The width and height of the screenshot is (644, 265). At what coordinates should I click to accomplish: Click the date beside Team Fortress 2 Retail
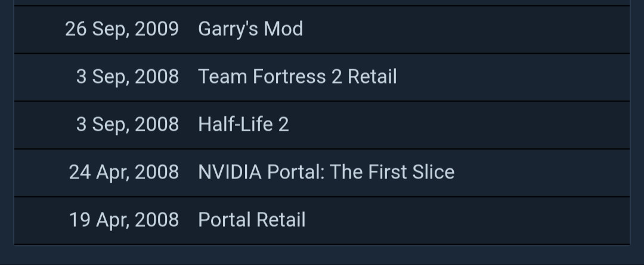(127, 77)
